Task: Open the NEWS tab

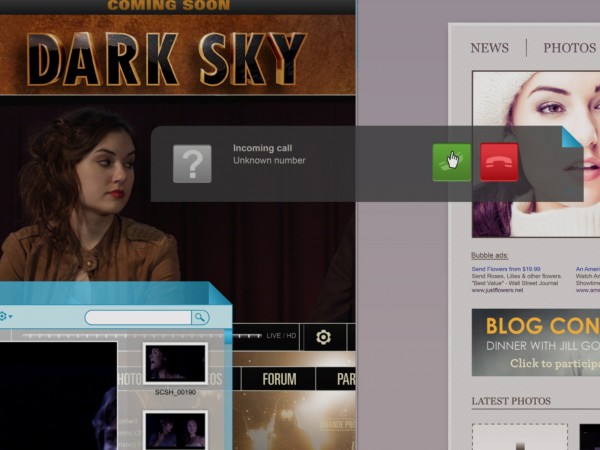Action: point(489,48)
